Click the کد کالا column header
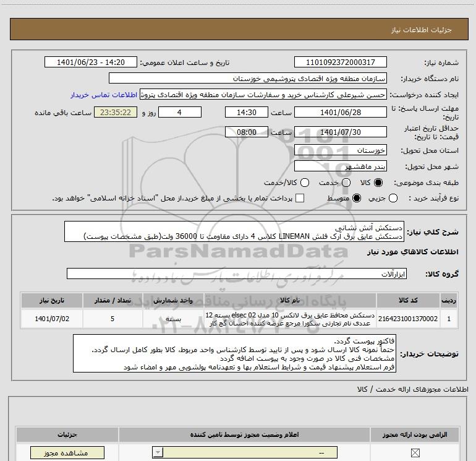The image size is (476, 461). coord(408,301)
